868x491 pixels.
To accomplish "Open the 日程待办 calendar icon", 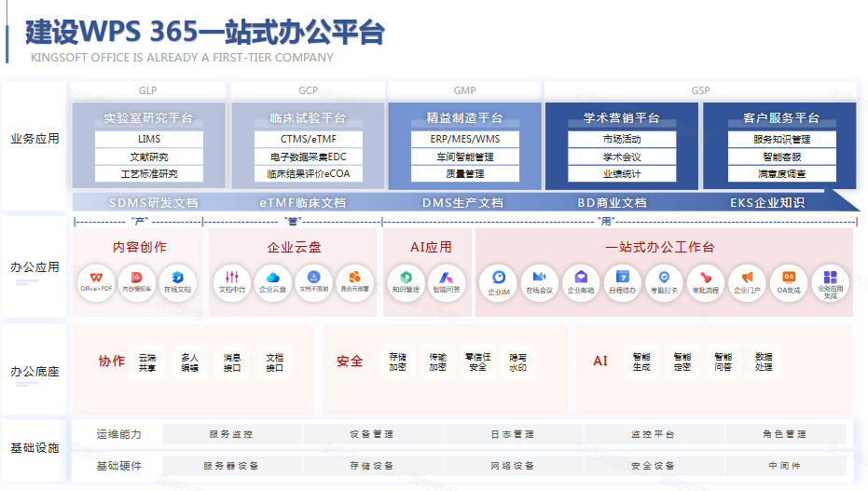I will point(622,283).
